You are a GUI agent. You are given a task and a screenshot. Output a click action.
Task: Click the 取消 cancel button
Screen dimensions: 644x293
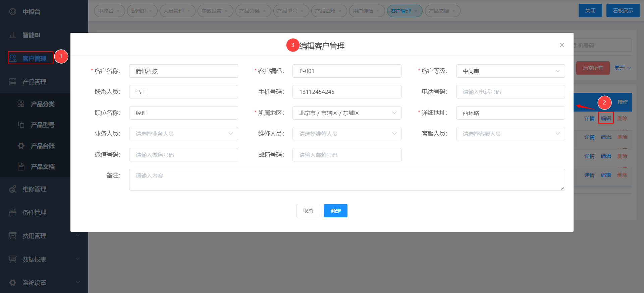[308, 211]
